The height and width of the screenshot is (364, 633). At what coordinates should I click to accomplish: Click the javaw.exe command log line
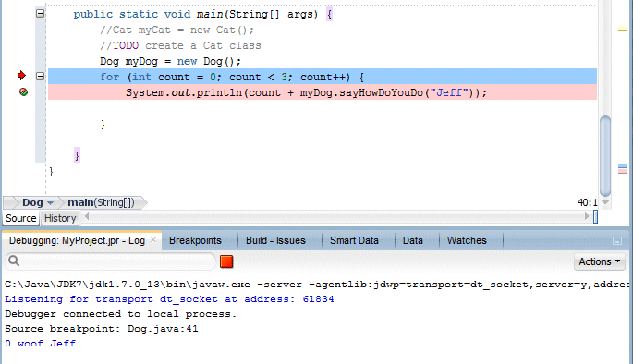[x=317, y=285]
